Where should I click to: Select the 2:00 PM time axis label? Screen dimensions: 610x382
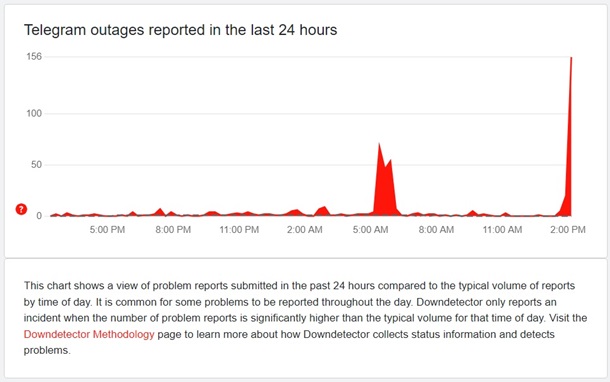tap(568, 230)
